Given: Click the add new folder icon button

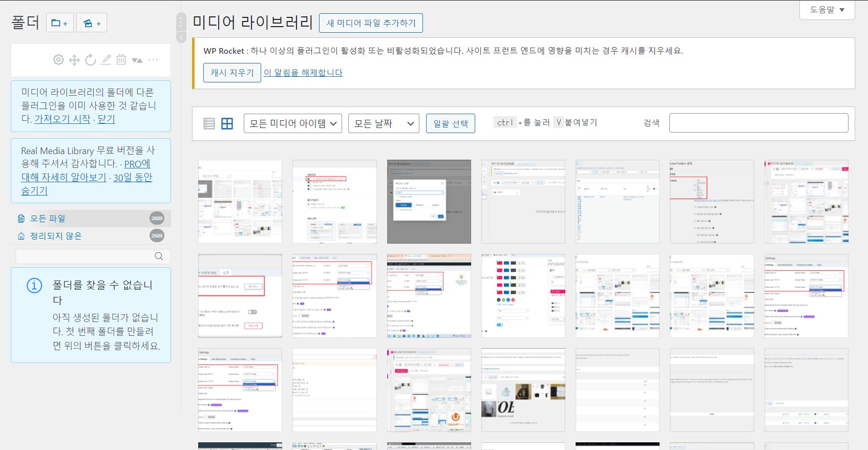Looking at the screenshot, I should pyautogui.click(x=59, y=23).
